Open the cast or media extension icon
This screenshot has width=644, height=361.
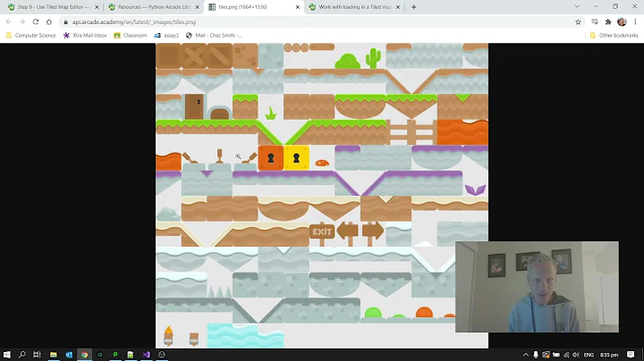595,21
